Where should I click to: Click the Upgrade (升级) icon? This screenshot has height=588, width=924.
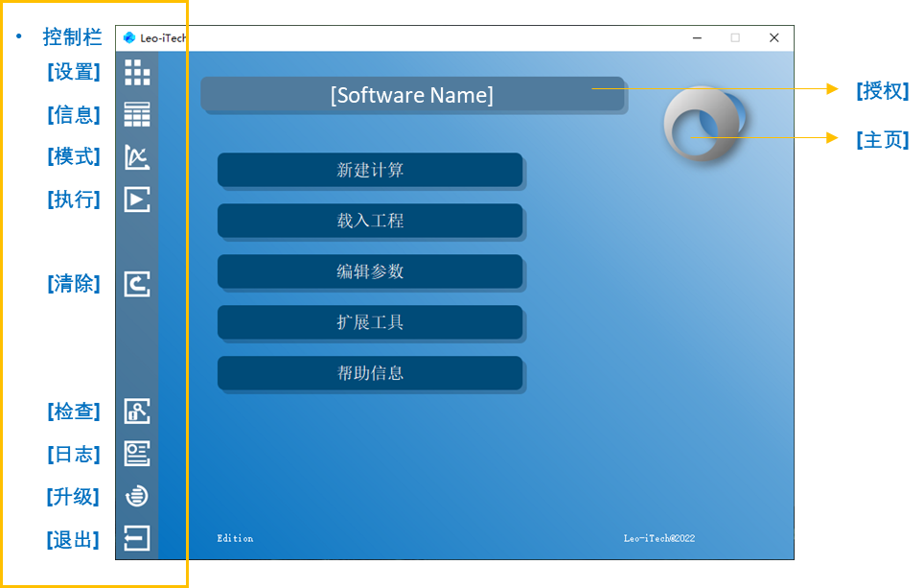[137, 496]
